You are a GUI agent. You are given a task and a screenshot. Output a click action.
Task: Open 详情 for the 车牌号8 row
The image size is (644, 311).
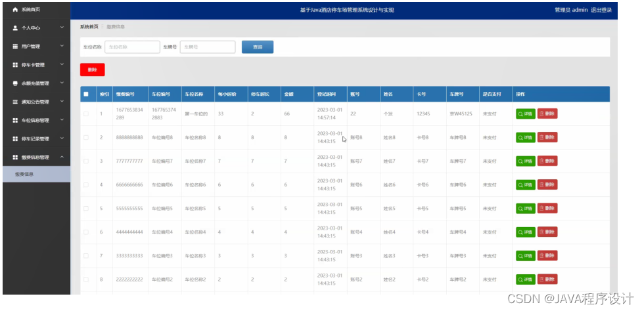click(x=526, y=137)
